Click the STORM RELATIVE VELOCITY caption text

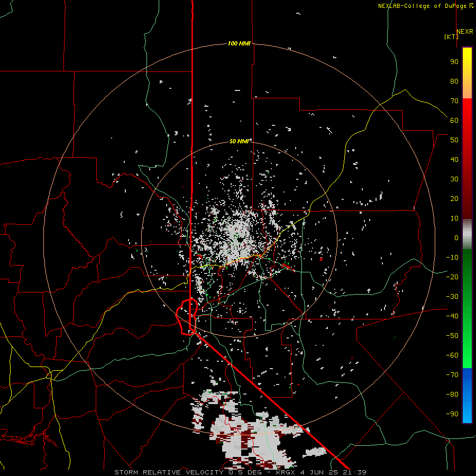click(x=169, y=472)
